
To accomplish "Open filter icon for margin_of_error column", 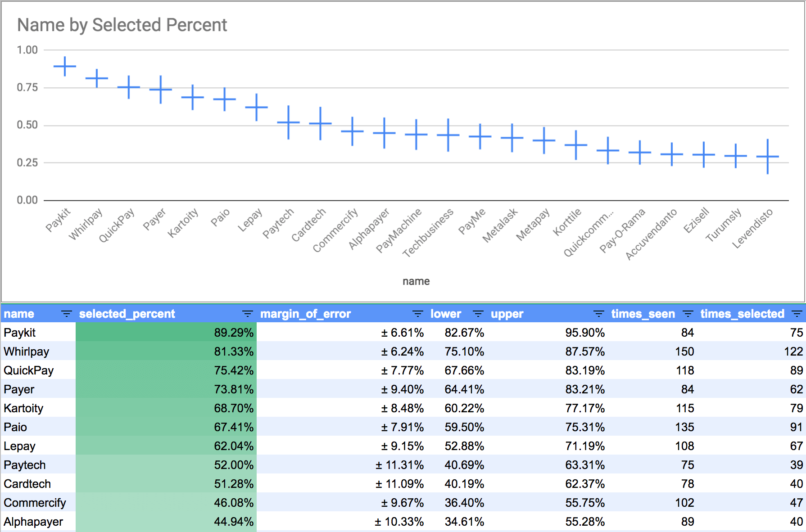I will pyautogui.click(x=417, y=314).
